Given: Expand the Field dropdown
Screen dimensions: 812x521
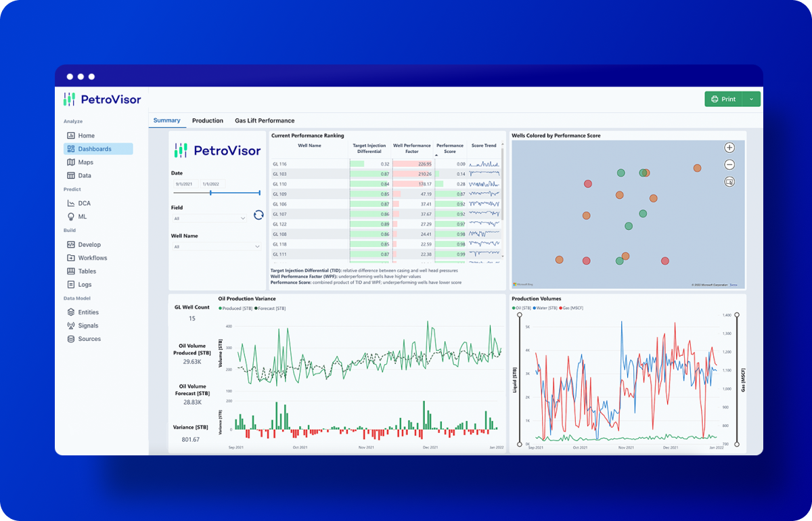Looking at the screenshot, I should coord(210,219).
